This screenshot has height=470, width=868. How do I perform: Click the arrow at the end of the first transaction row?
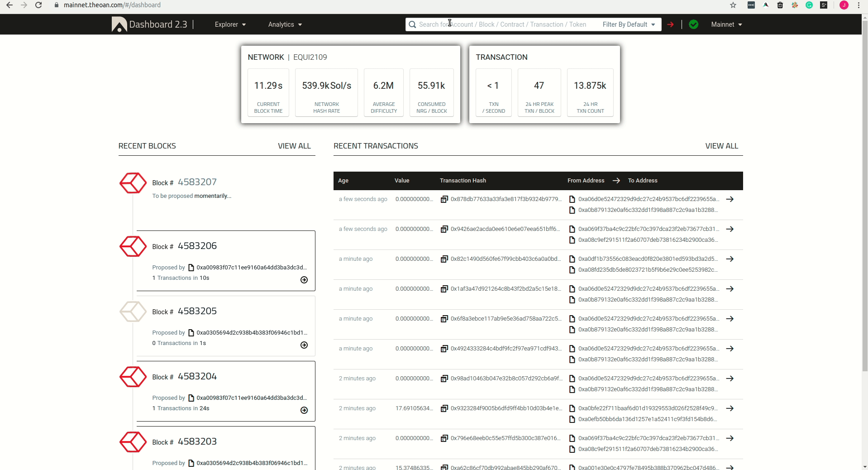click(x=730, y=199)
